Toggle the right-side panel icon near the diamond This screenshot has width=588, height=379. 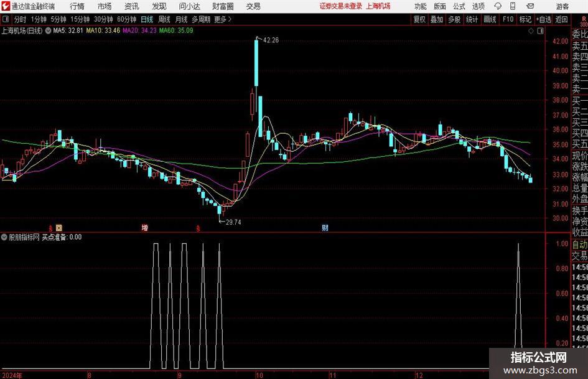tap(540, 31)
